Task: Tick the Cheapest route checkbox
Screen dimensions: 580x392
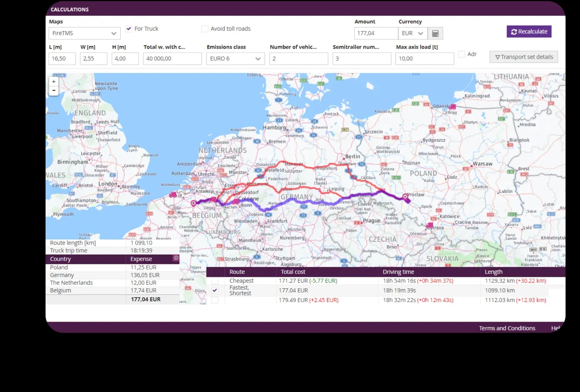Action: (215, 281)
